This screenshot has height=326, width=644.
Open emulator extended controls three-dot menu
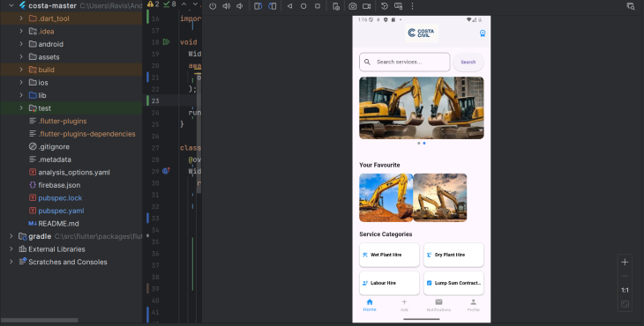tap(412, 6)
